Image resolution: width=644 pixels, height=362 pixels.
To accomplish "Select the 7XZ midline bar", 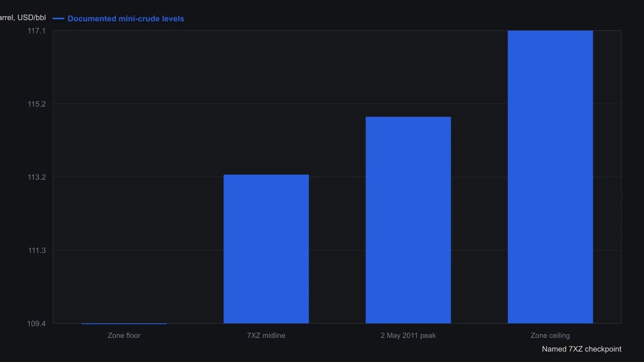I will [x=266, y=249].
